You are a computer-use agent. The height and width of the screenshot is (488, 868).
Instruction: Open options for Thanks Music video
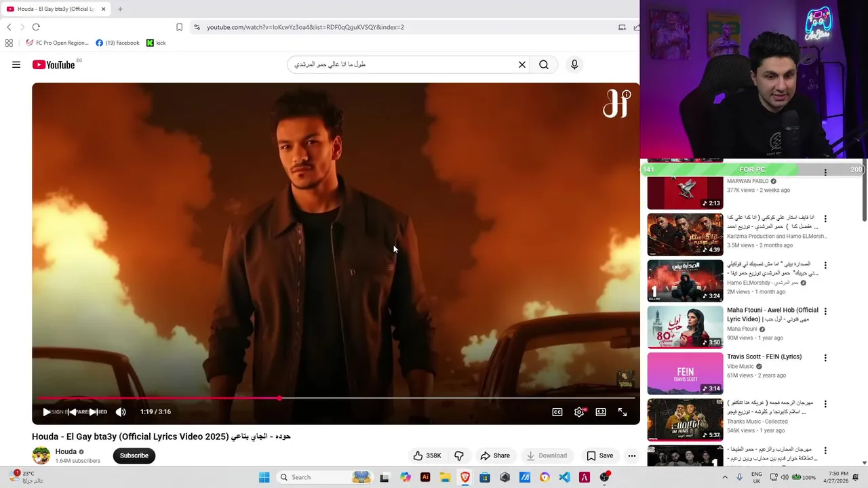point(825,404)
